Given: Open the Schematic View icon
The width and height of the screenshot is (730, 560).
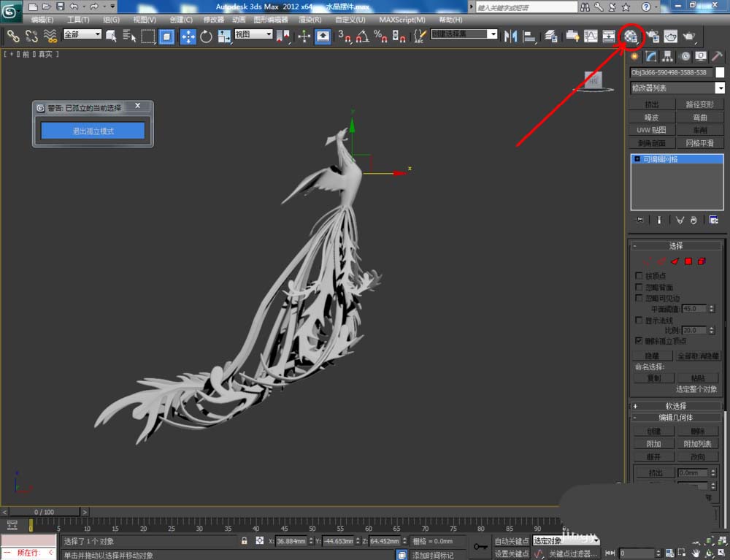Looking at the screenshot, I should pos(609,37).
